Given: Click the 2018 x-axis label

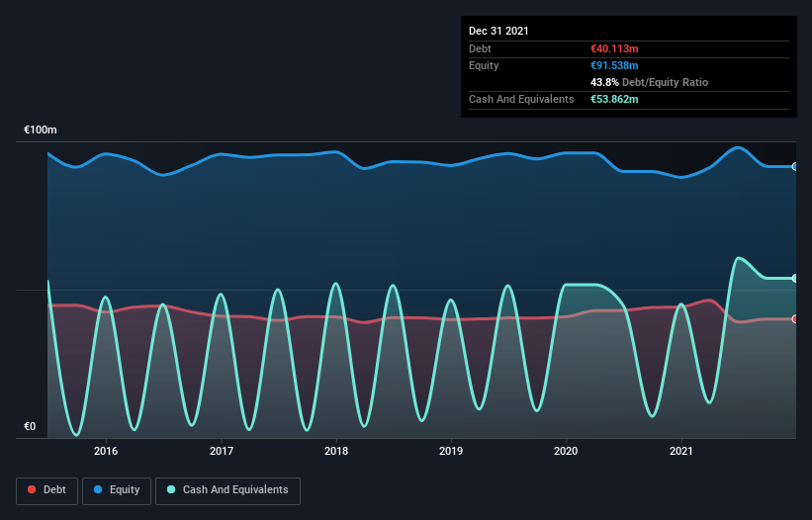Looking at the screenshot, I should [336, 451].
